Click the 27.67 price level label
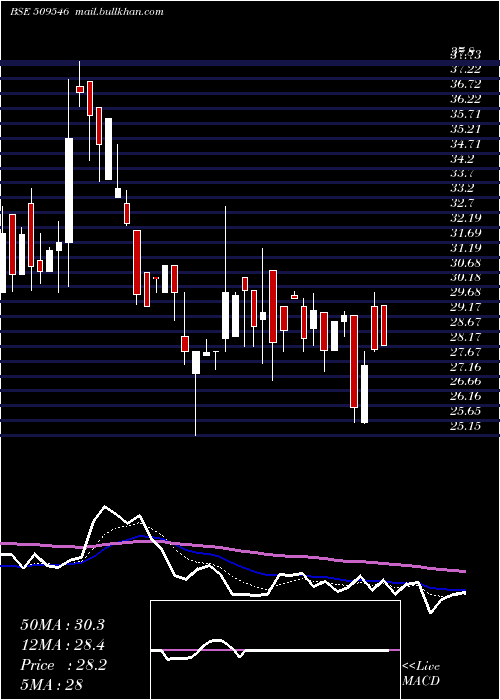Screen dimensions: 500x700 pos(466,352)
